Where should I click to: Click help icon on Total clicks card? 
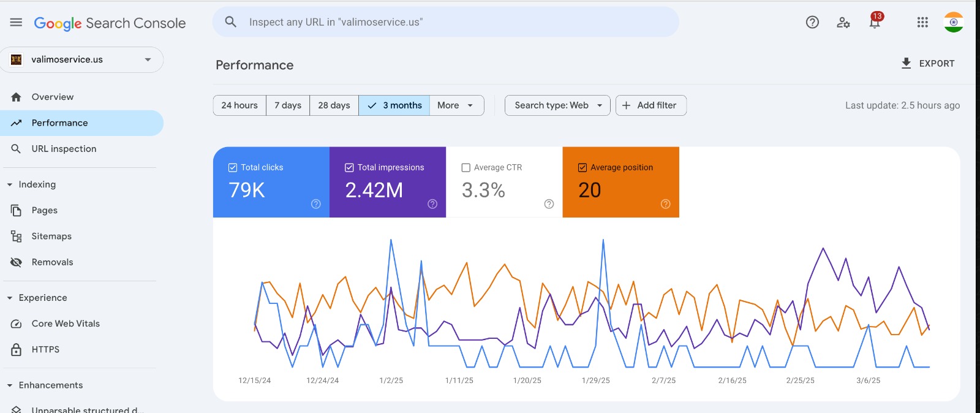[x=316, y=204]
